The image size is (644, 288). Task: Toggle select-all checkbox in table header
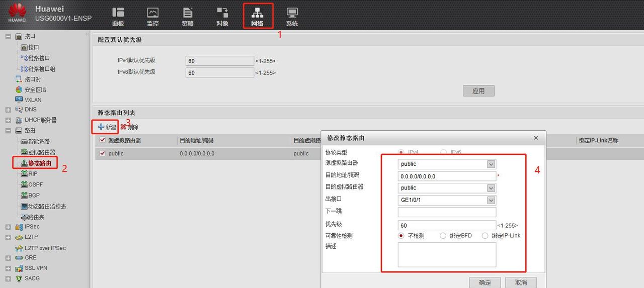coord(103,140)
